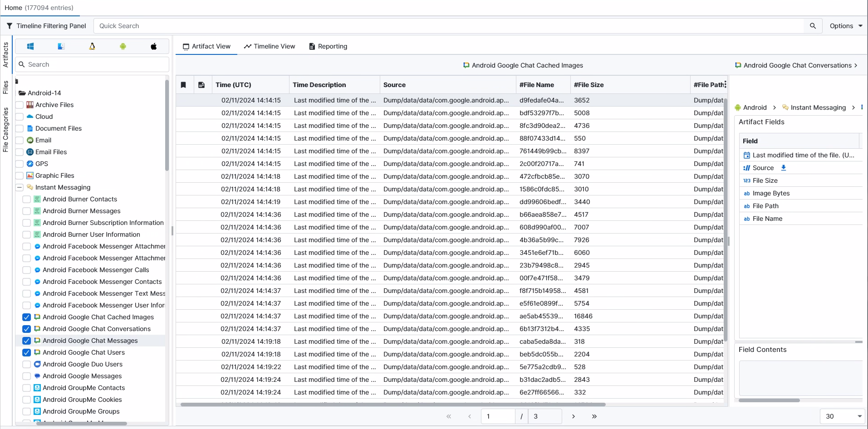Click the quick search magnifier icon
The image size is (868, 429).
pos(813,26)
